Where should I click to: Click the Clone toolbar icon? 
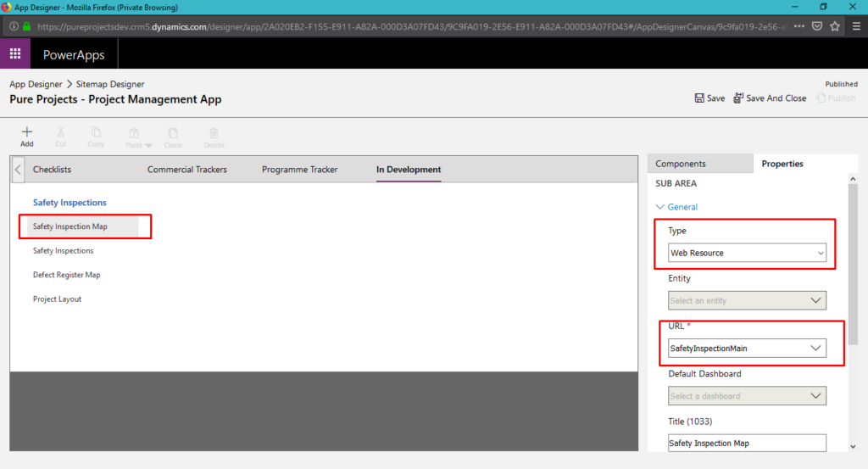click(173, 133)
